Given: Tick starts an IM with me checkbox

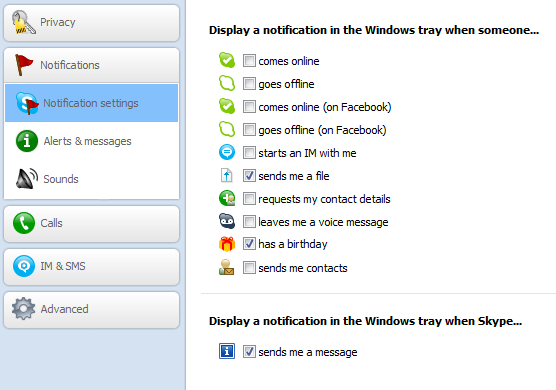Looking at the screenshot, I should [x=249, y=153].
